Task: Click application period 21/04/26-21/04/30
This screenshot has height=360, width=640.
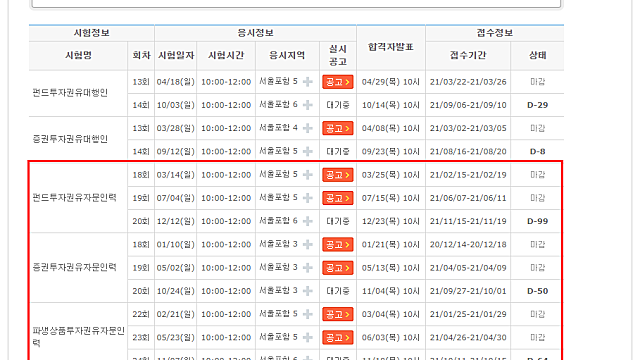Action: pyautogui.click(x=468, y=338)
